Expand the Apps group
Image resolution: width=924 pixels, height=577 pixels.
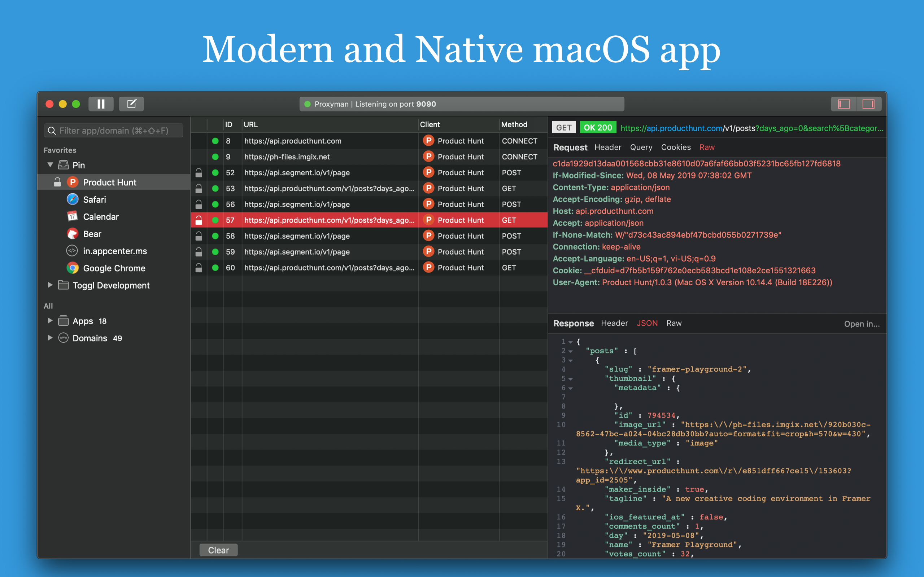pyautogui.click(x=50, y=321)
